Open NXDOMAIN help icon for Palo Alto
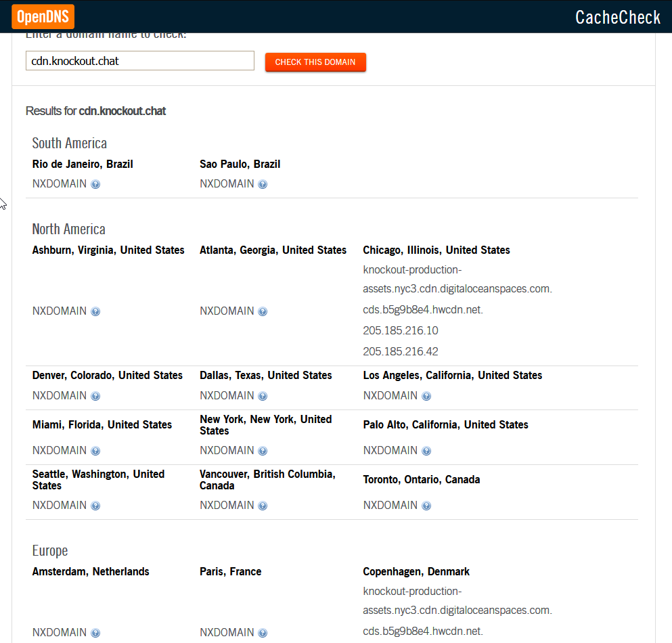Screen dimensions: 672x643 [426, 451]
